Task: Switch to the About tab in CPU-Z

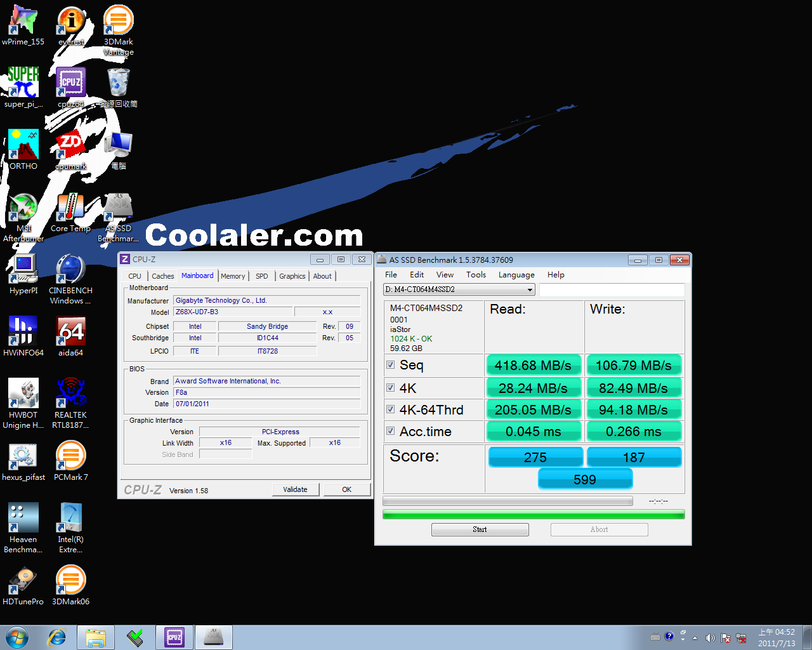Action: (322, 276)
